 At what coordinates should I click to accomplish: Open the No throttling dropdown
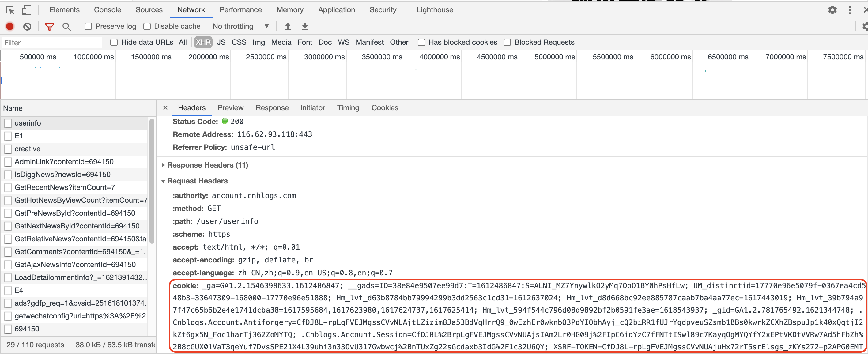coord(240,26)
